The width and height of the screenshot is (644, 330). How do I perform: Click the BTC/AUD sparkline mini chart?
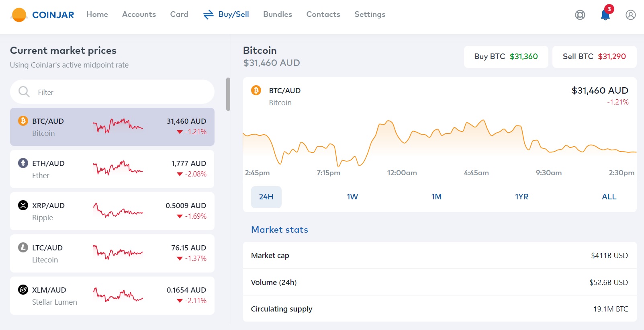(118, 126)
